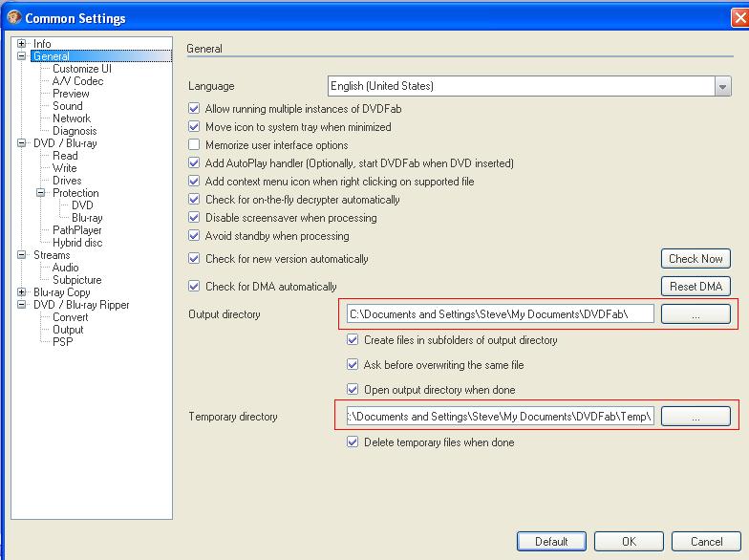749x560 pixels.
Task: Toggle Check for new version automatically
Action: (194, 258)
